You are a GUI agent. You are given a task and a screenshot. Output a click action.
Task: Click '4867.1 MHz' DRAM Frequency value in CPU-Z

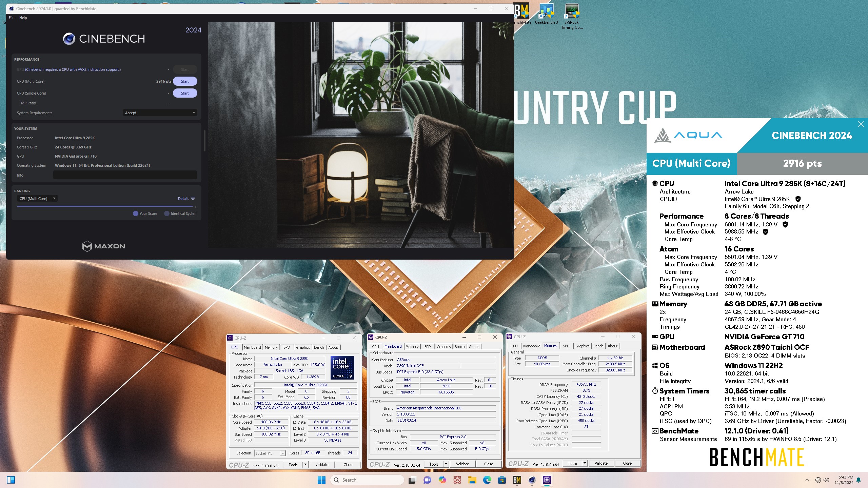pyautogui.click(x=586, y=384)
